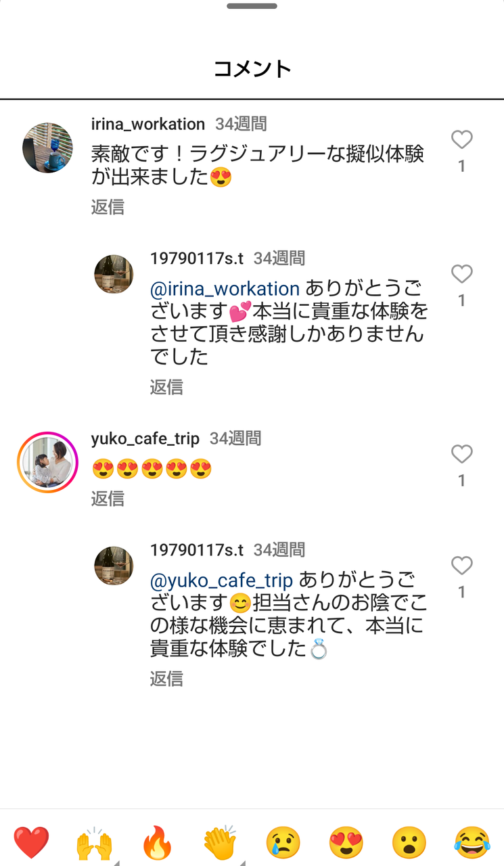Open the irina_workation username profile
Viewport: 504px width, 866px height.
point(148,124)
